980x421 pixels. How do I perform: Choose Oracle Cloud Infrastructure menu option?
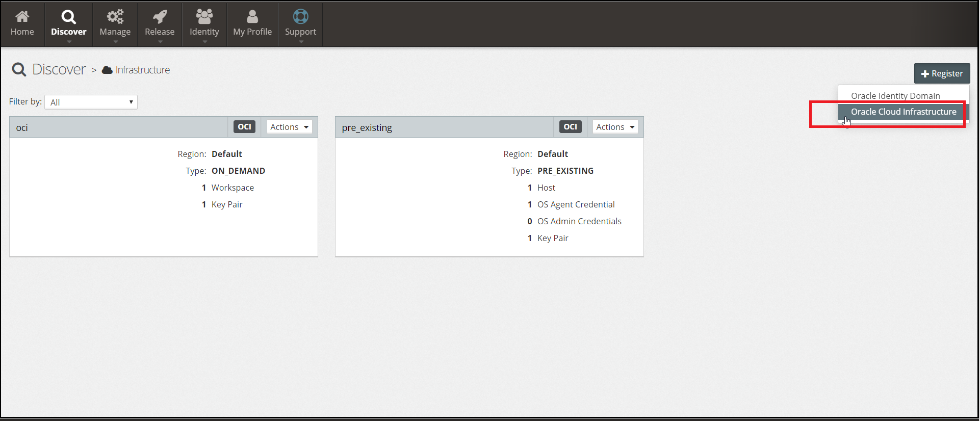pyautogui.click(x=903, y=112)
